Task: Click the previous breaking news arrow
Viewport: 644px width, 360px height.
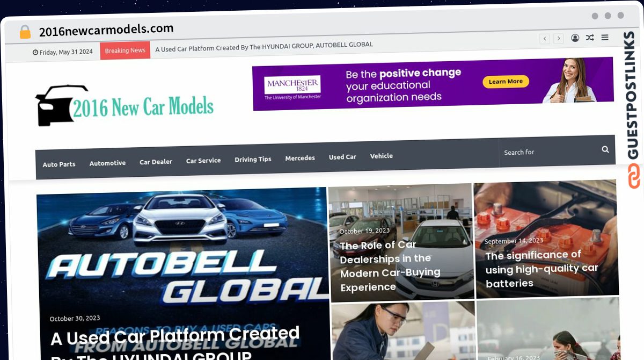Action: coord(545,39)
